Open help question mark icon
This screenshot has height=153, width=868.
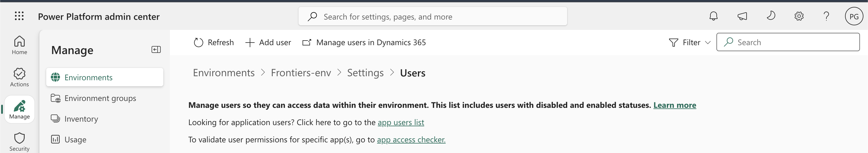(826, 16)
